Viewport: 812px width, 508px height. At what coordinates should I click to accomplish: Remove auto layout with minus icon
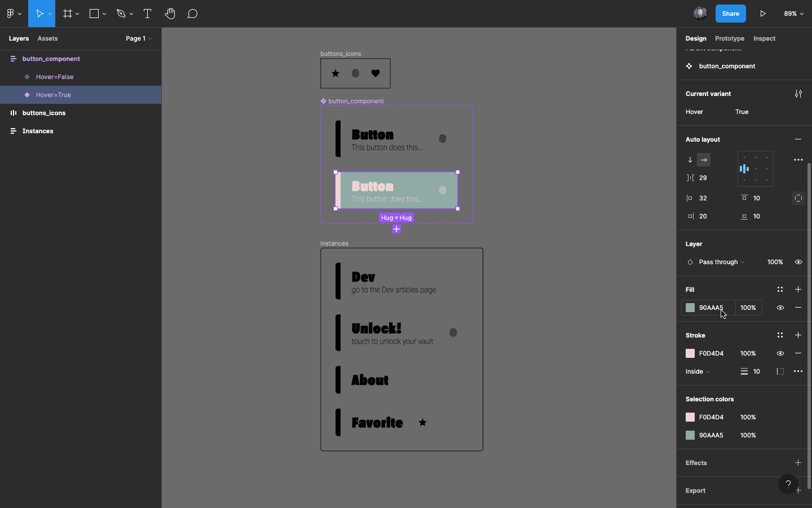798,139
